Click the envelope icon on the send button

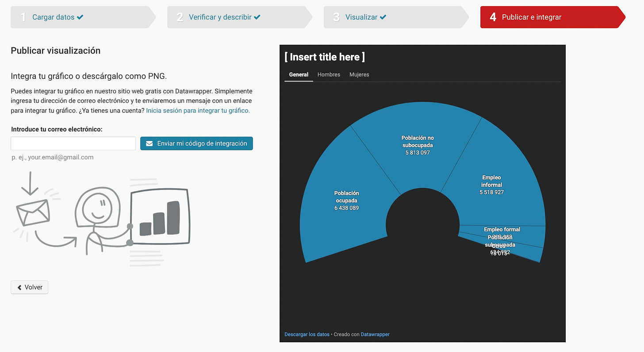point(149,143)
